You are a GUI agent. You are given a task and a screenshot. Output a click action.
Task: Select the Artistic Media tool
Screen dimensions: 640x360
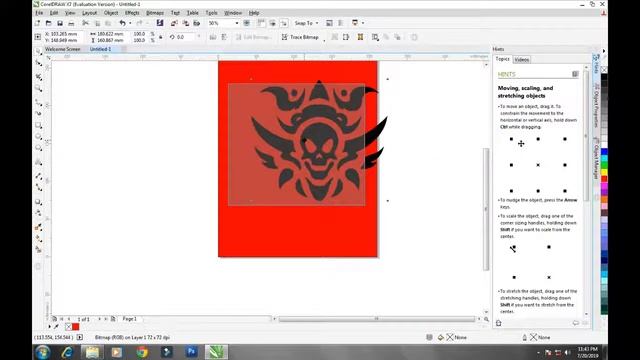click(38, 113)
